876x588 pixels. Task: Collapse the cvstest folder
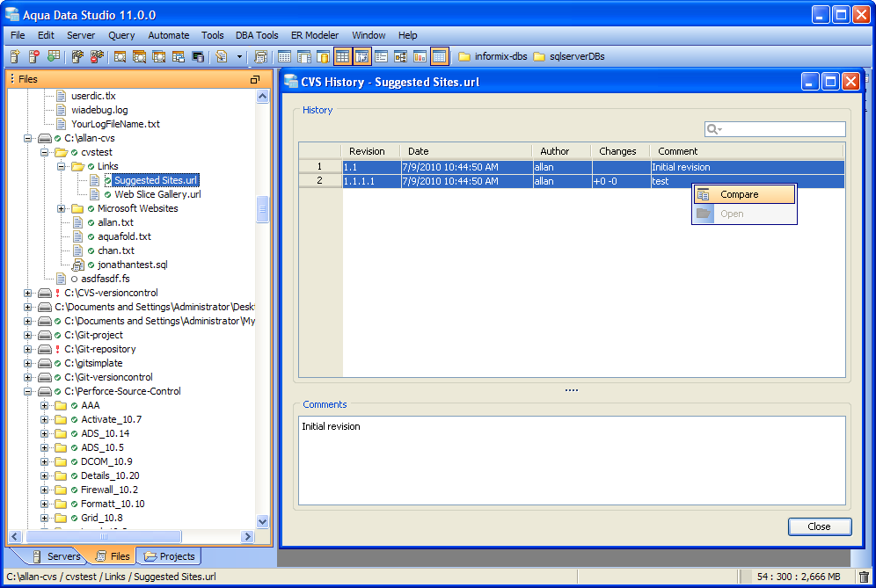click(44, 152)
